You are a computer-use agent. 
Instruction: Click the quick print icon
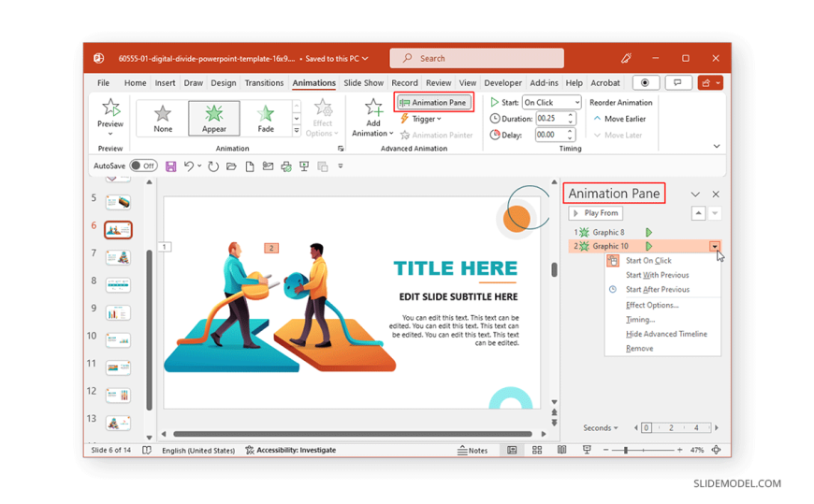point(286,166)
